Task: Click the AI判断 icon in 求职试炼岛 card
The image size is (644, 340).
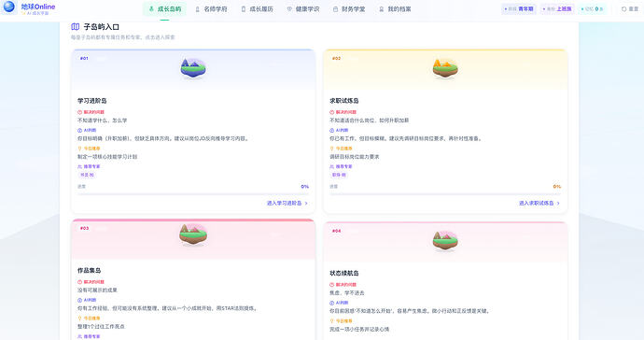Action: pos(332,131)
